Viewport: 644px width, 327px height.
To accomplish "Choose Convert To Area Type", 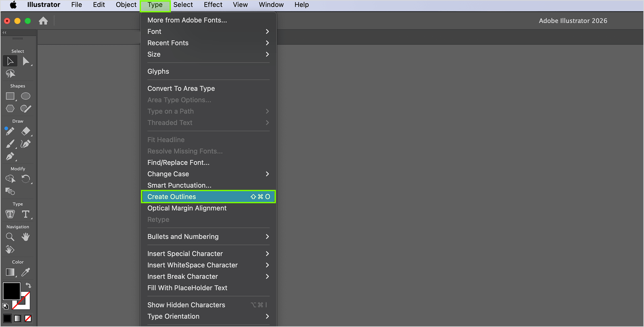I will 208,88.
